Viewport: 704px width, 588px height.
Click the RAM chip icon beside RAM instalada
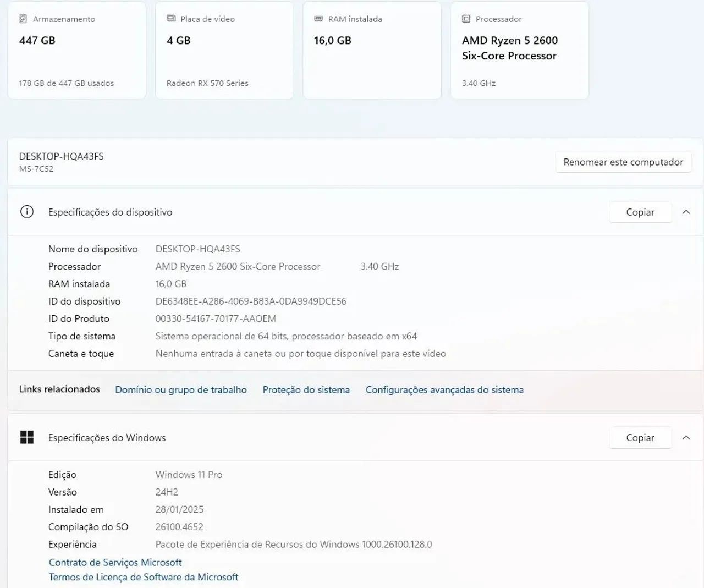point(318,19)
